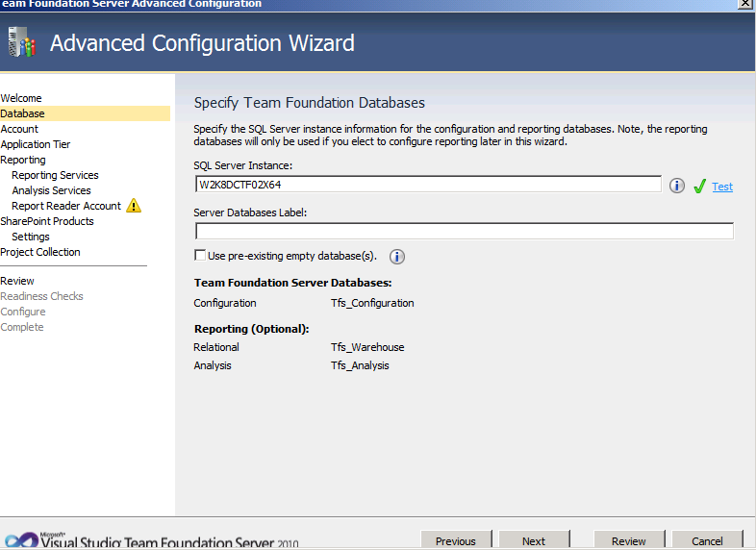Open Application Tier wizard step
Image resolution: width=756 pixels, height=550 pixels.
[x=36, y=144]
